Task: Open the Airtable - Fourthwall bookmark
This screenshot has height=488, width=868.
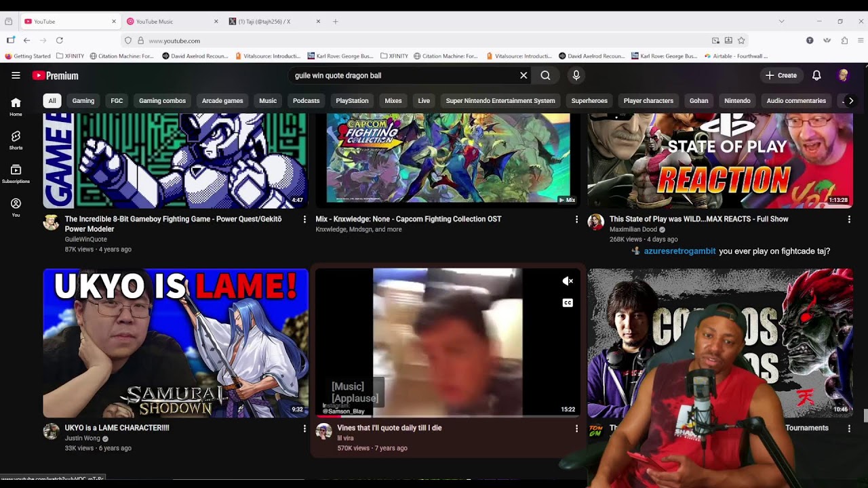Action: tap(736, 56)
